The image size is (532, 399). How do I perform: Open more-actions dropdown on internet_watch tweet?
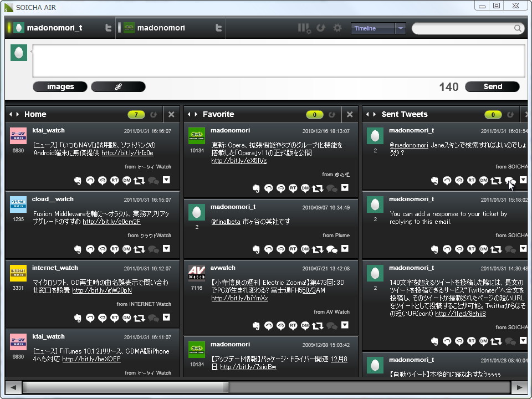pyautogui.click(x=166, y=317)
